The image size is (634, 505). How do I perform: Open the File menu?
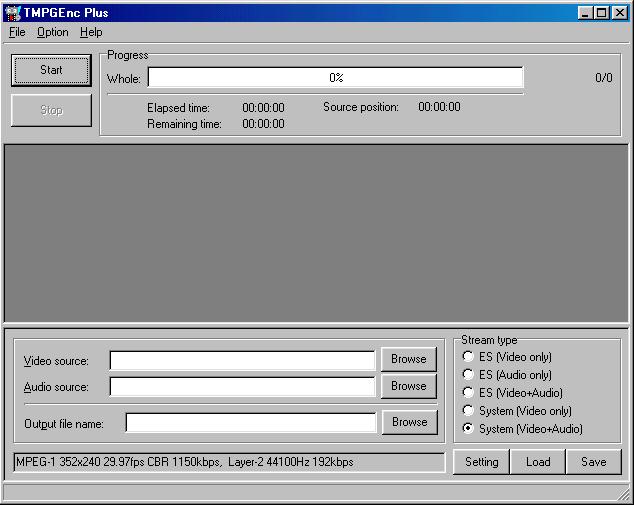point(17,32)
